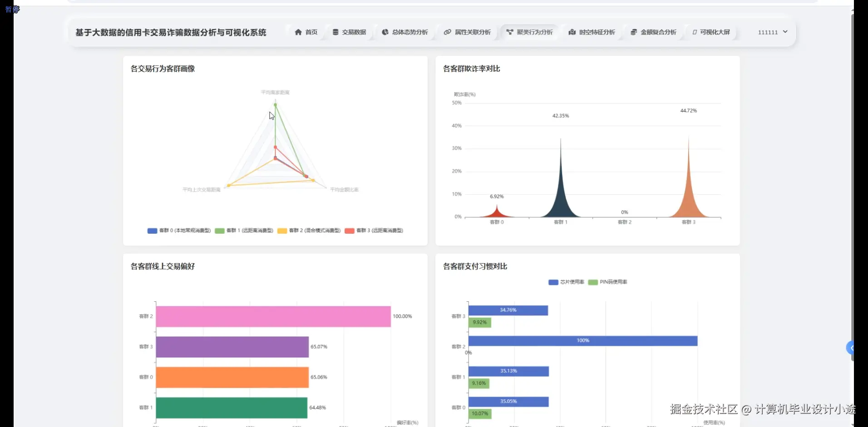Click the 平均离家距离 radar axis label
This screenshot has width=868, height=427.
coord(275,93)
